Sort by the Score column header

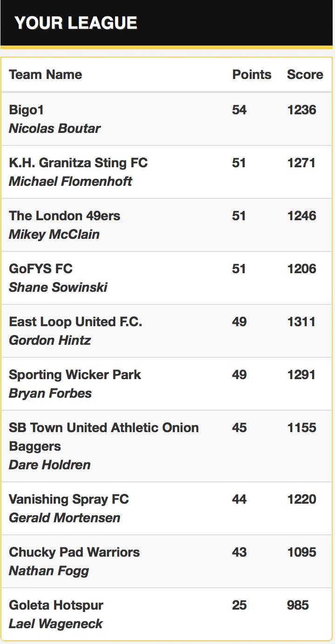305,74
